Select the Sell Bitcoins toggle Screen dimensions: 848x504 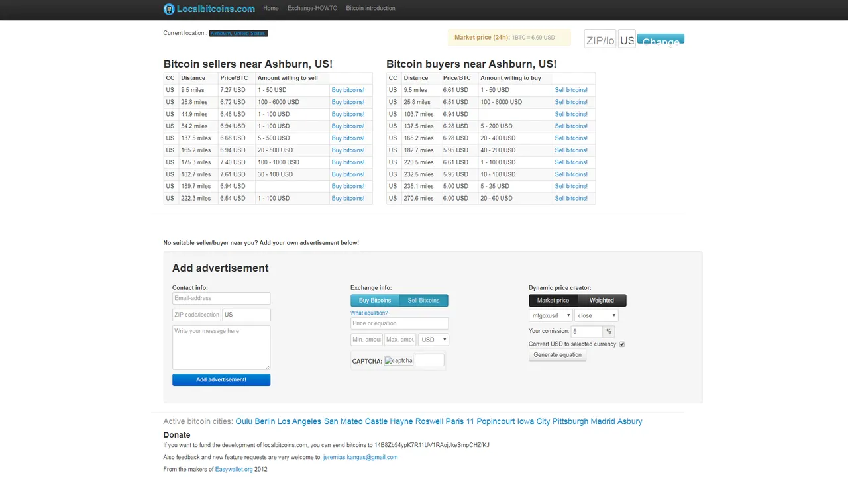click(x=424, y=301)
